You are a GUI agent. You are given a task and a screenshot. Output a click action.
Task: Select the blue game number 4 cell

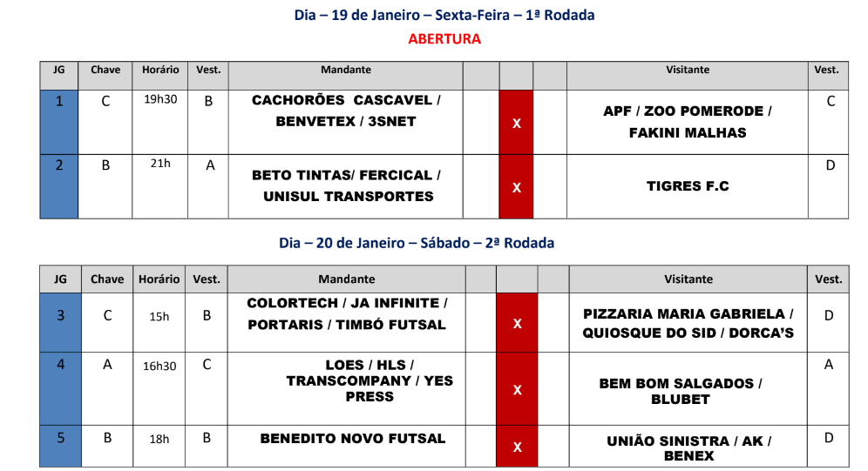point(60,388)
